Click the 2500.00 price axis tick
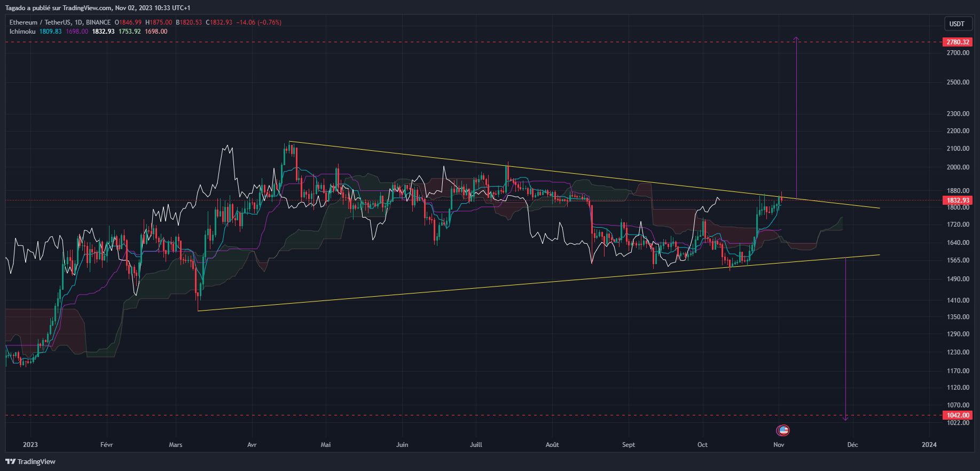980x471 pixels. [958, 82]
